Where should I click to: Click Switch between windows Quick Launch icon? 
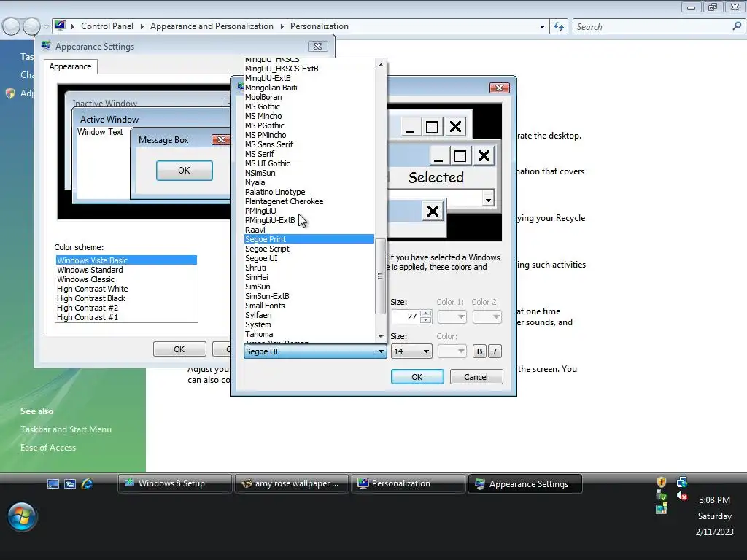point(70,484)
